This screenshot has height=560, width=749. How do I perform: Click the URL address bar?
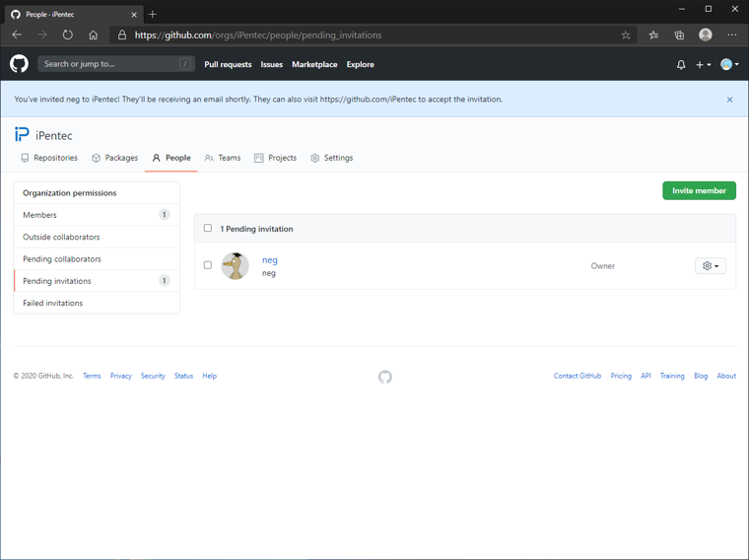(373, 35)
